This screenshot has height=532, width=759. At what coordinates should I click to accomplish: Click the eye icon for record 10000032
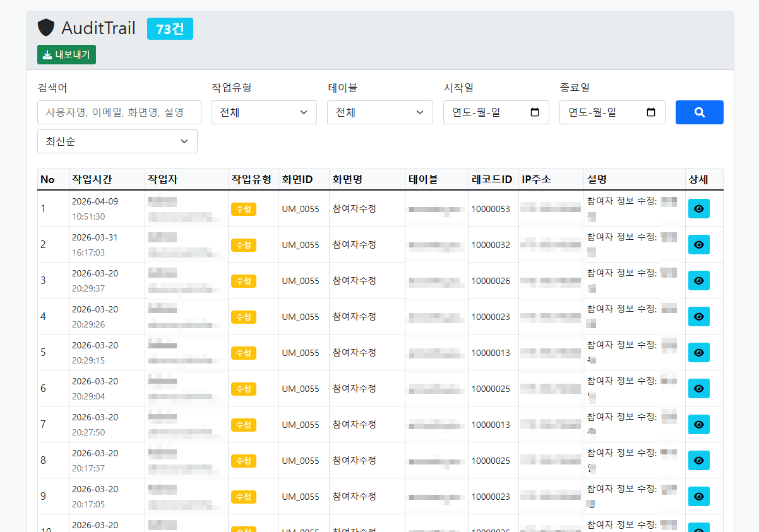(698, 244)
